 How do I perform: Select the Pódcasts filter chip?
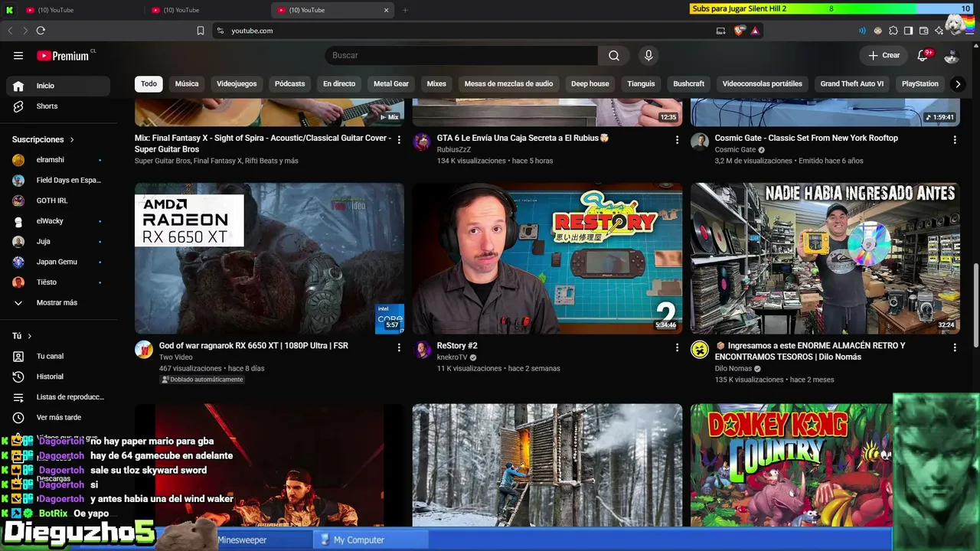coord(289,84)
